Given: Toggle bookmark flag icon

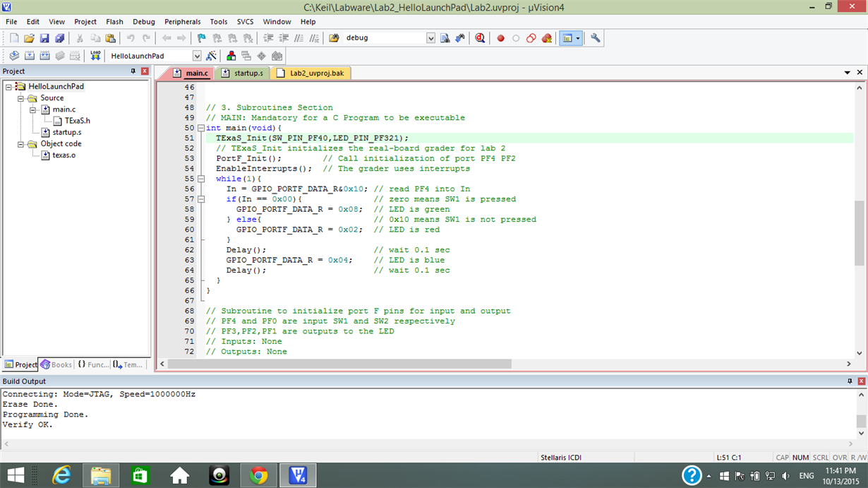Looking at the screenshot, I should coord(201,38).
